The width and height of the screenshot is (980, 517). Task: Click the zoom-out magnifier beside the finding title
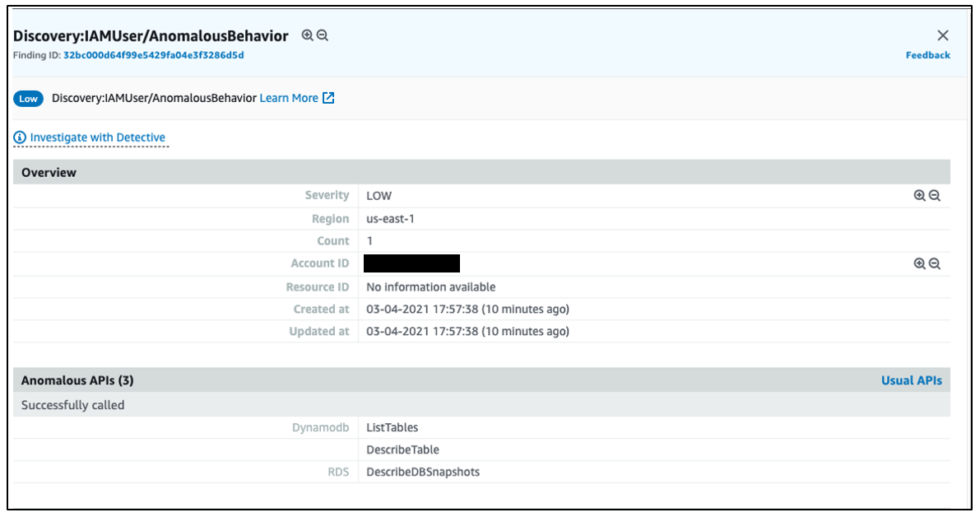(x=323, y=35)
